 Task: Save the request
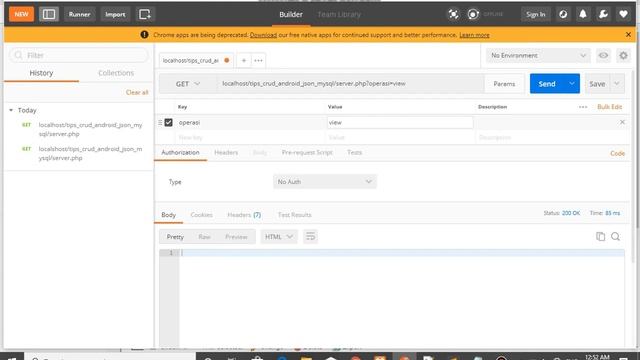[x=597, y=84]
